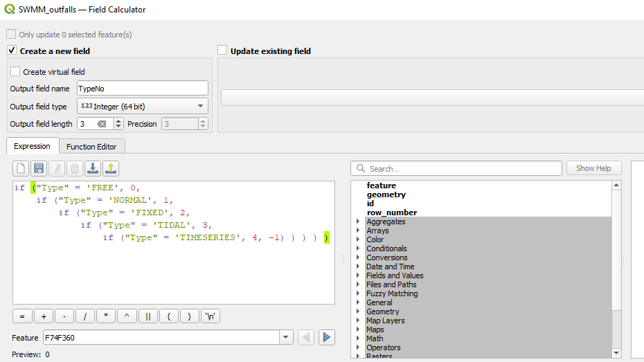Click the Show Help button

(593, 168)
